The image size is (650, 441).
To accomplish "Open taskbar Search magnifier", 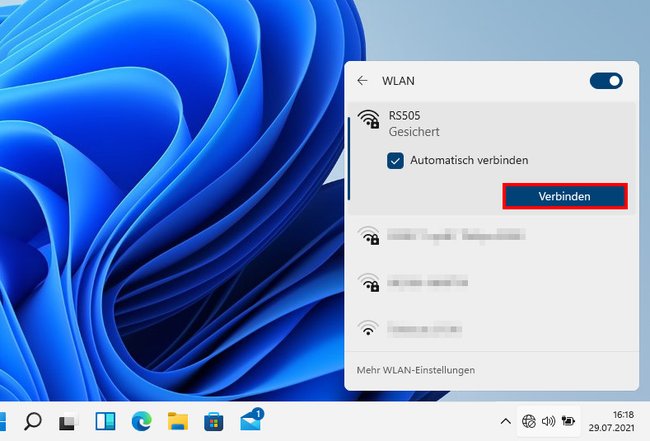I will point(33,422).
